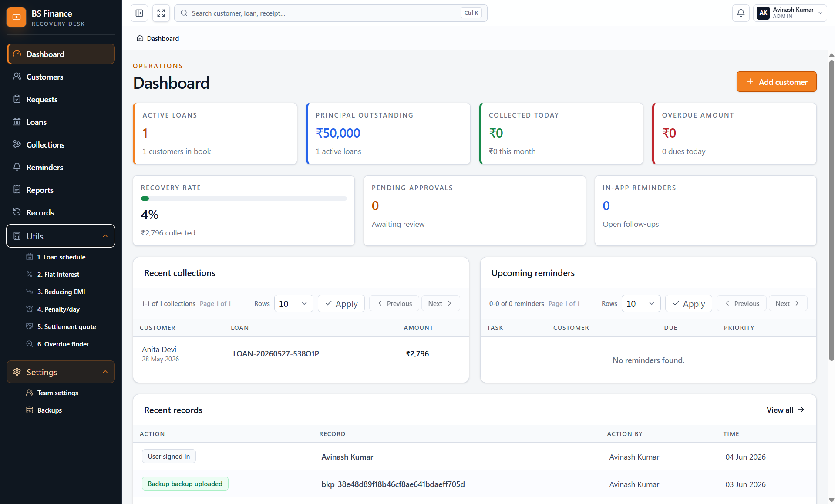
Task: Click the Dashboard gauge icon in sidebar
Action: pos(17,54)
